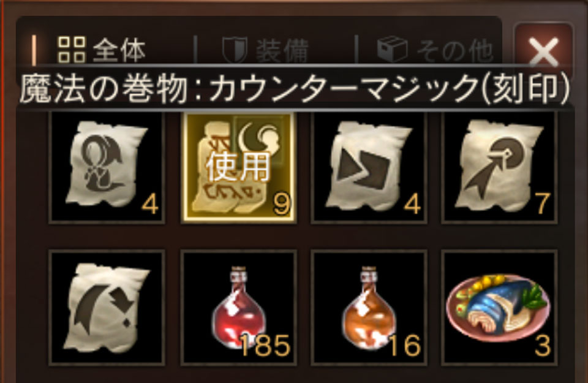Switch to the 全体 tab
The image size is (588, 383).
[101, 50]
